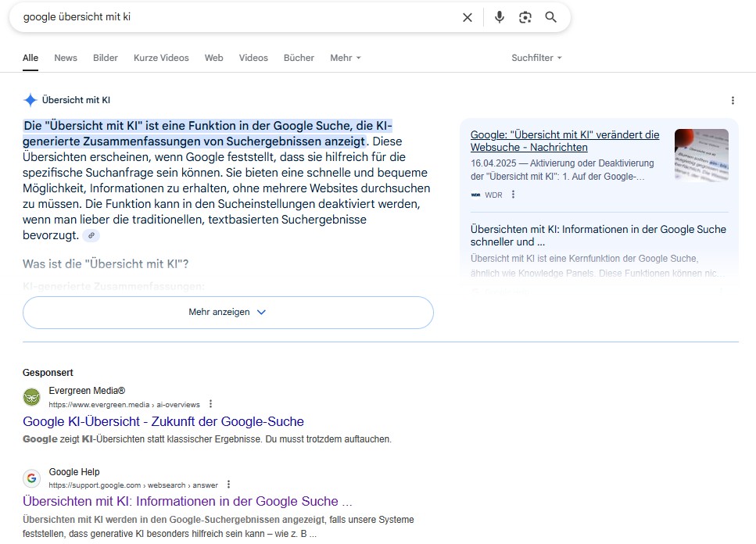Image resolution: width=756 pixels, height=544 pixels.
Task: Click the Google Help favicon
Action: [32, 478]
